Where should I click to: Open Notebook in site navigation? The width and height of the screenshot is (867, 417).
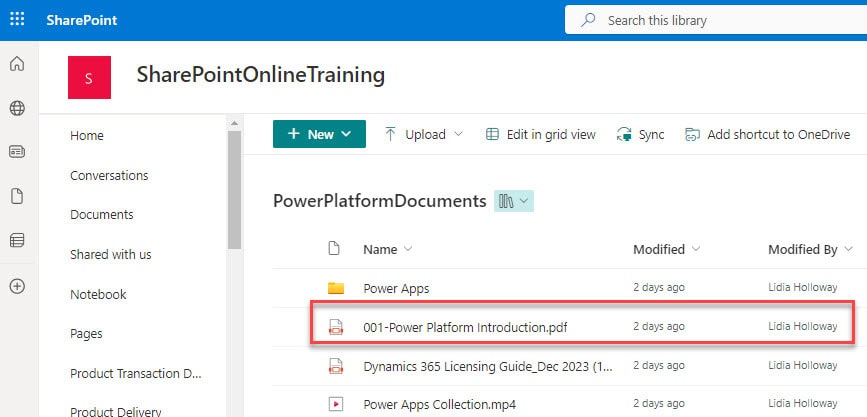coord(98,294)
